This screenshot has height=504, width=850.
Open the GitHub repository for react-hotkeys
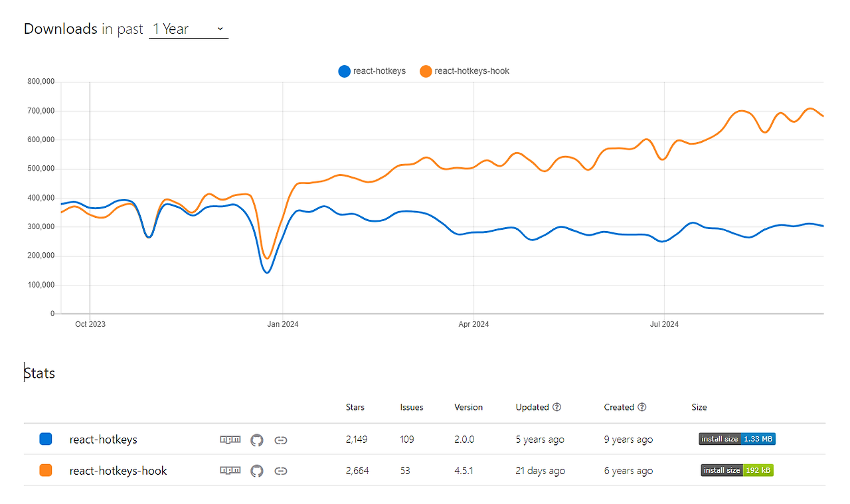257,439
